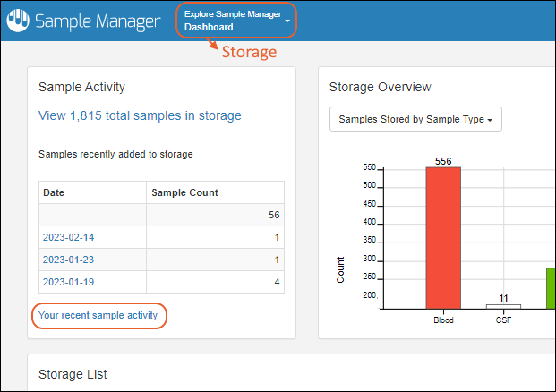Expand Samples Stored by Sample Type dropdown

pos(415,119)
